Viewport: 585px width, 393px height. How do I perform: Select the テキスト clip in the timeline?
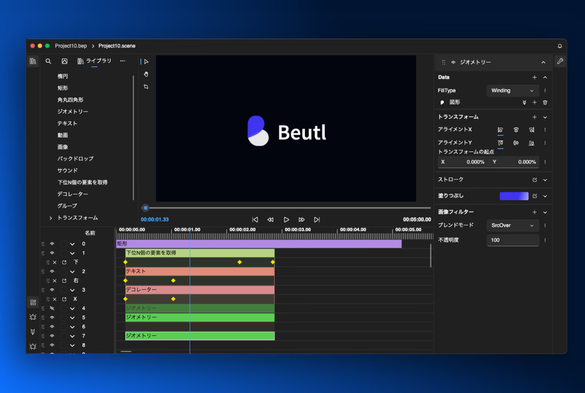pos(200,271)
